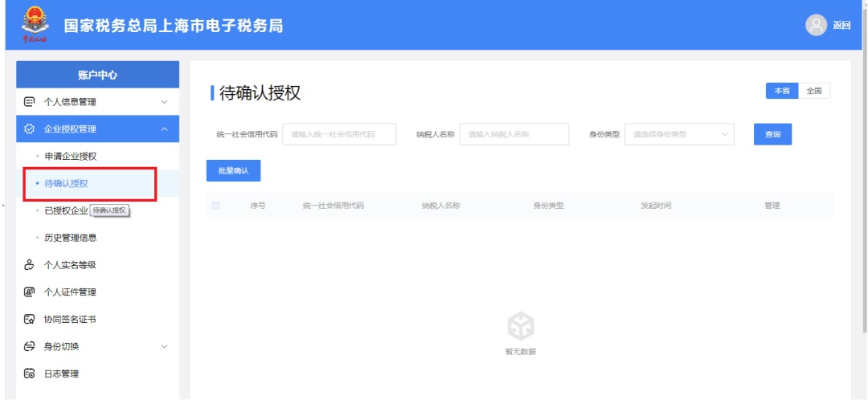The width and height of the screenshot is (868, 400).
Task: Click the user avatar icon
Action: tap(817, 25)
